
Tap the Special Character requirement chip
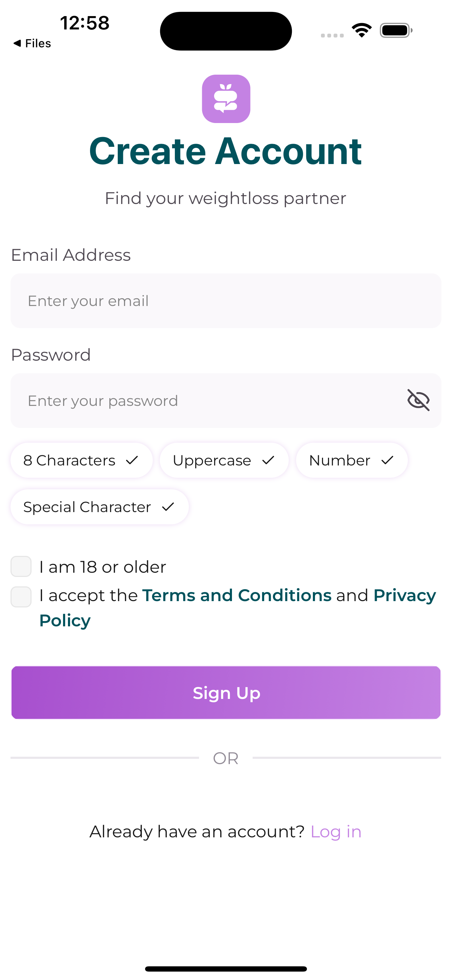(x=100, y=507)
